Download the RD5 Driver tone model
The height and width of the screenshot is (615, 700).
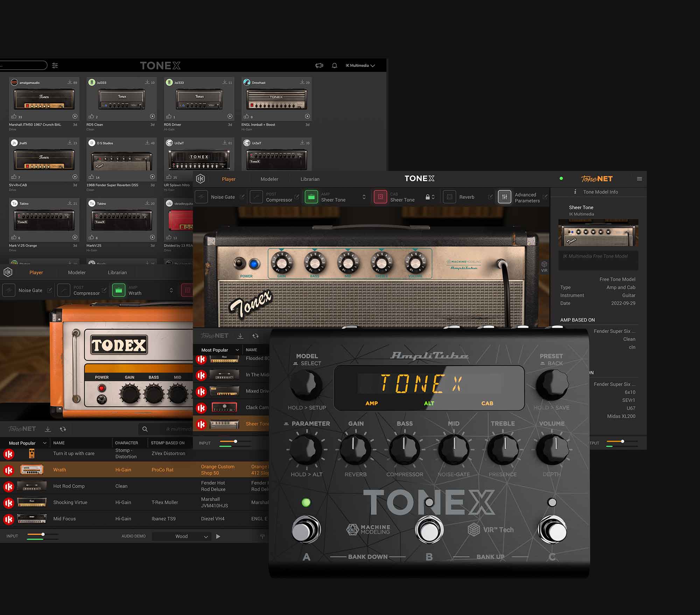(225, 82)
